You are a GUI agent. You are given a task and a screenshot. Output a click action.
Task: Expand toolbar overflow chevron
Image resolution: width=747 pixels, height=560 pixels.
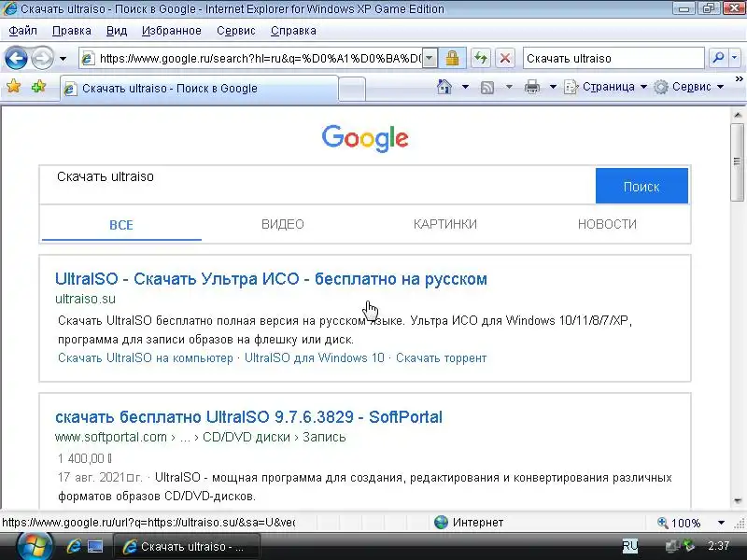(x=739, y=78)
